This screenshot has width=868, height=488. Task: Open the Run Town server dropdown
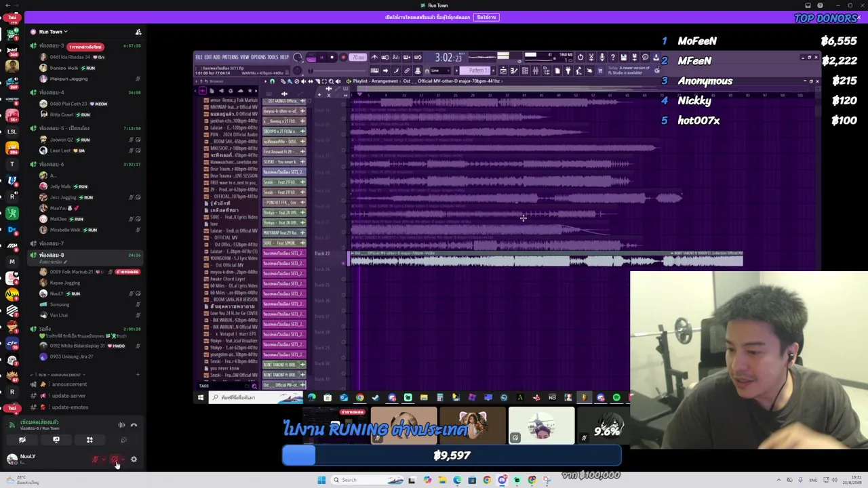pyautogui.click(x=53, y=32)
